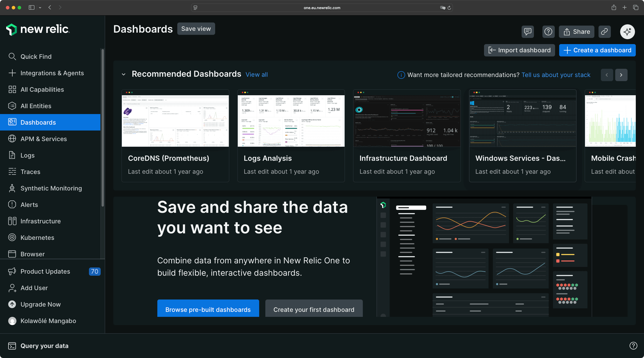Open the help menu icon
644x358 pixels.
[x=548, y=31]
